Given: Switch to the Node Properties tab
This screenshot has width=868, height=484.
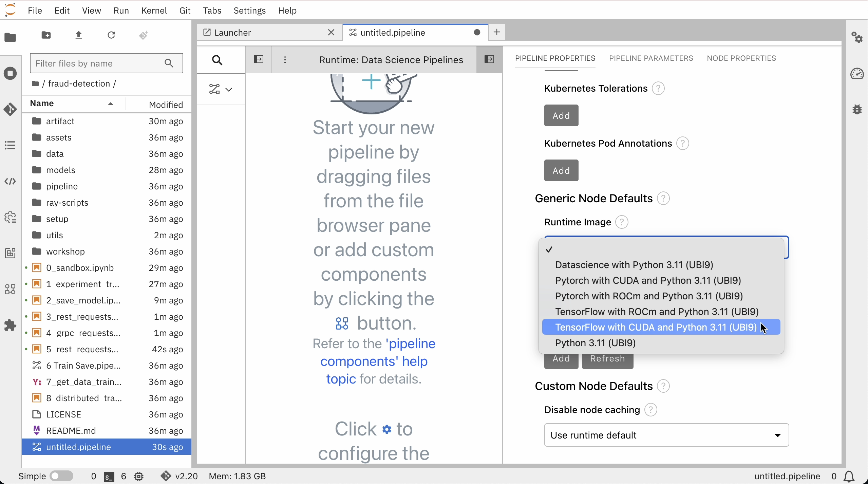Looking at the screenshot, I should click(x=741, y=58).
